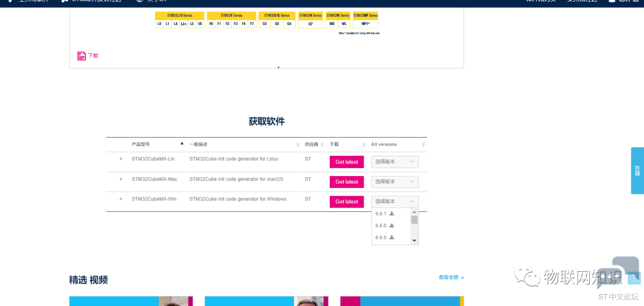644x306 pixels.
Task: Open the ST中文论坛 chat bubble icon
Action: click(617, 273)
